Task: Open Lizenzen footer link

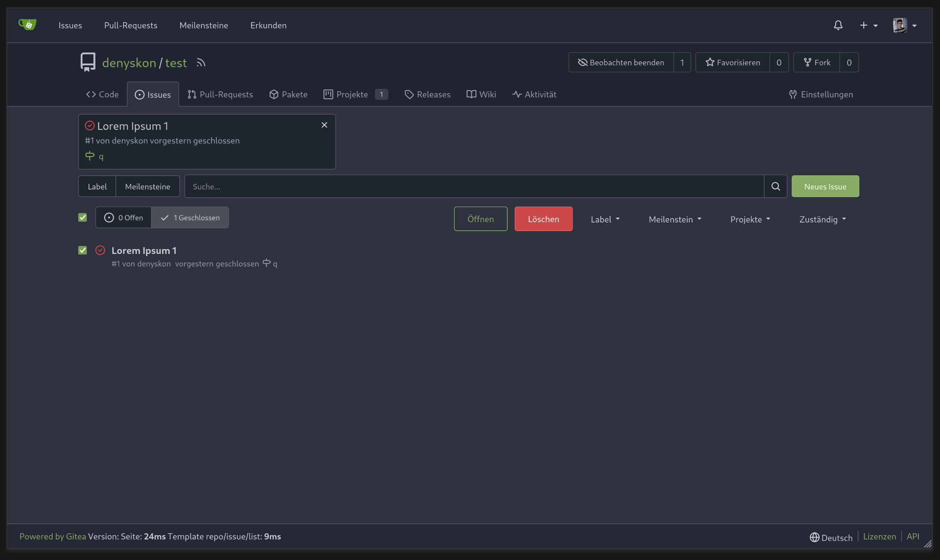Action: click(880, 536)
